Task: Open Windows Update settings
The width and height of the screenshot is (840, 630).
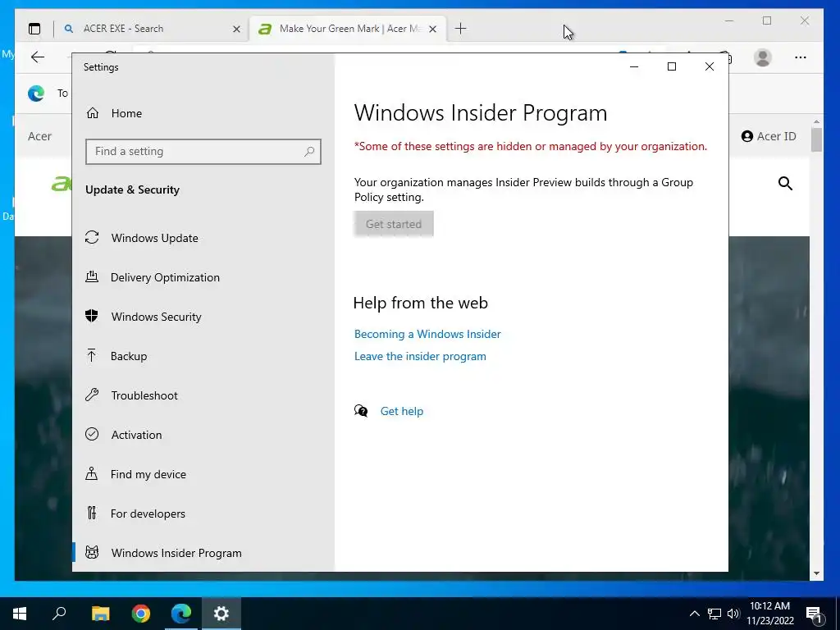Action: (203, 238)
